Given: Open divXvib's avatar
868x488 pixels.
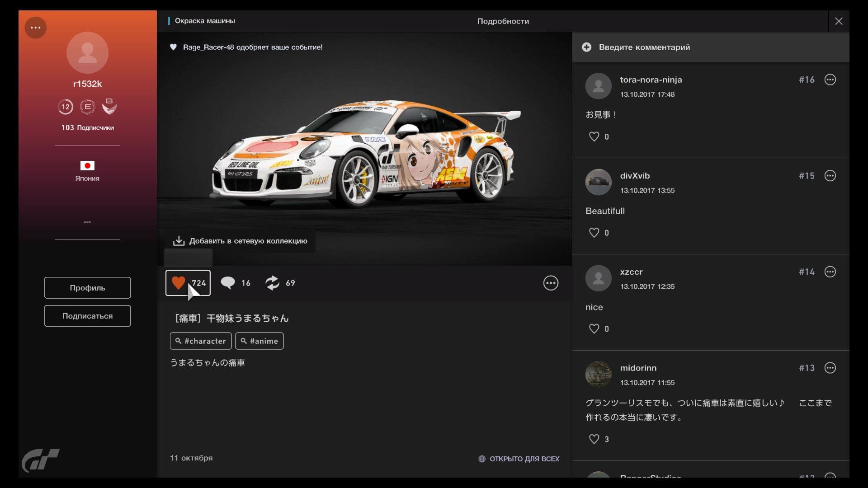Looking at the screenshot, I should click(599, 182).
